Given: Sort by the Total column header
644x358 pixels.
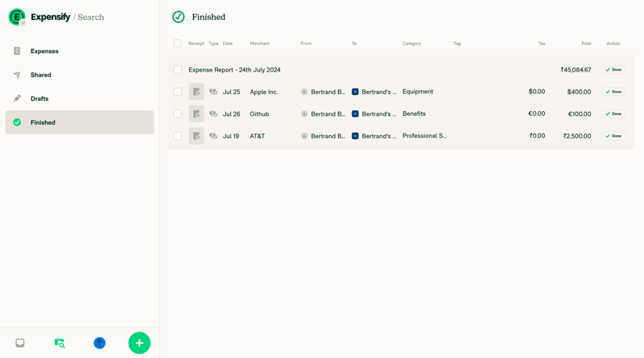Looking at the screenshot, I should (586, 43).
